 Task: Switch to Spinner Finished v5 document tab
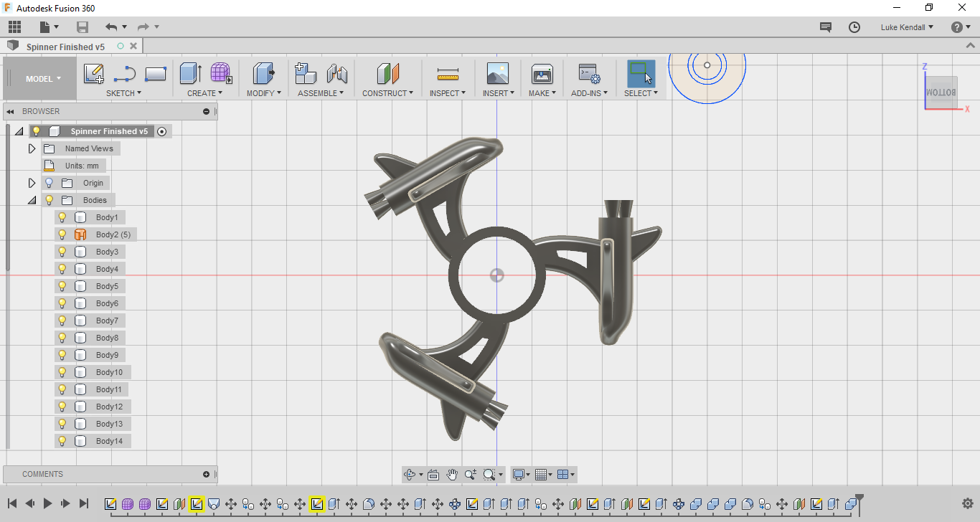point(65,47)
